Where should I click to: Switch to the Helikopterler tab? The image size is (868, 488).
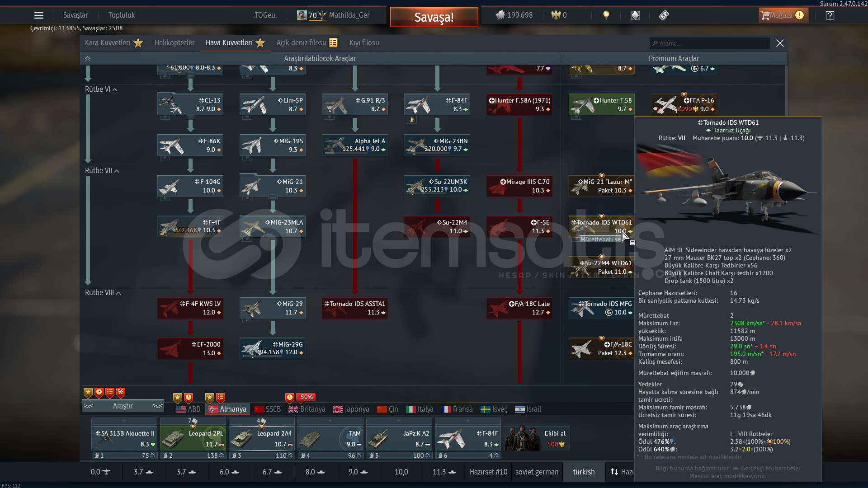[175, 43]
